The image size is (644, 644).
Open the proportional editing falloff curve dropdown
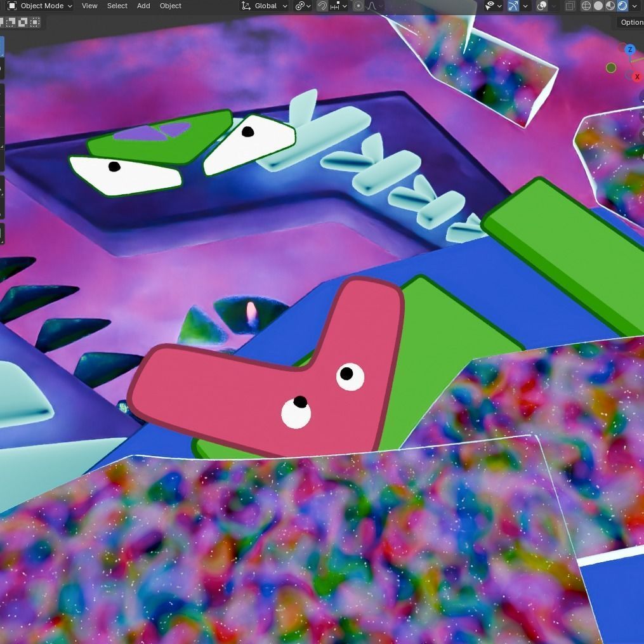click(x=374, y=6)
